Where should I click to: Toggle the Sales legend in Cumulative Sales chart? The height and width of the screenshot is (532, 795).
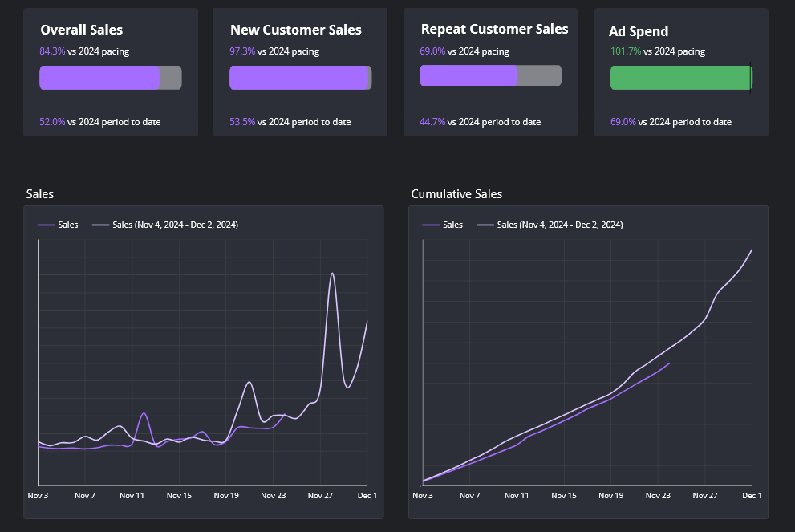point(443,225)
